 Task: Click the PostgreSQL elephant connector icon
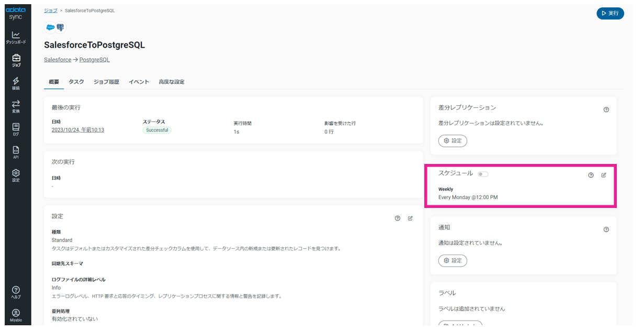tap(61, 27)
